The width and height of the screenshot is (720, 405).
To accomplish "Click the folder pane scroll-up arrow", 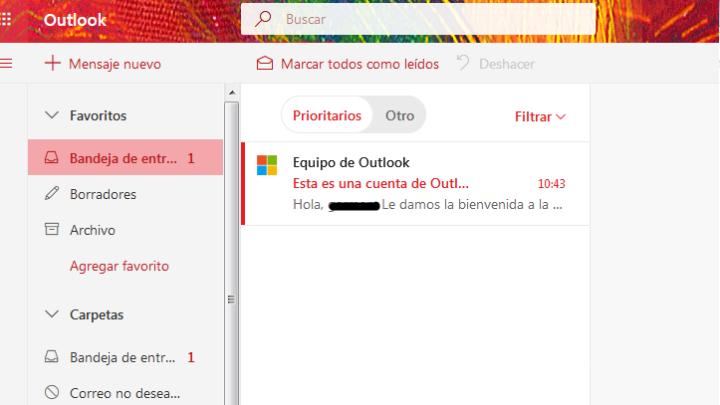I will click(x=233, y=93).
